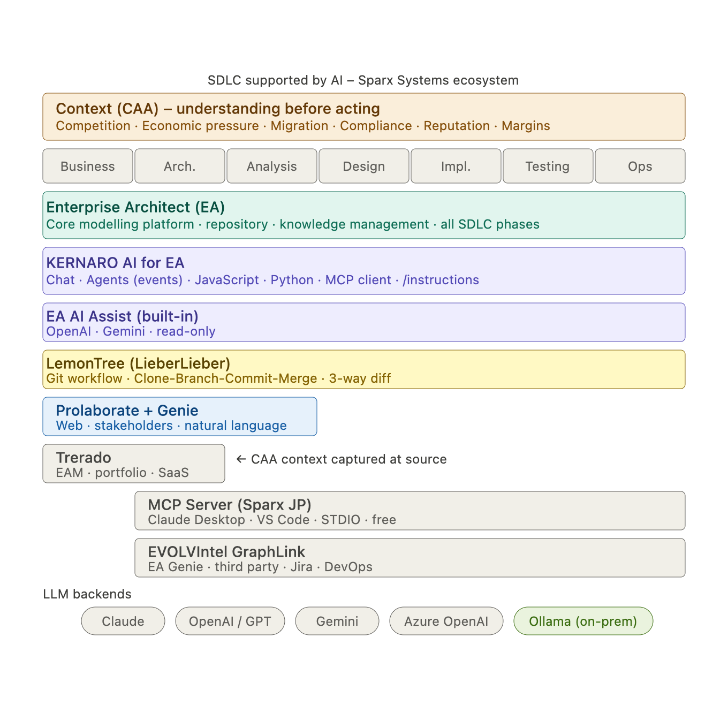Click the OpenAI · Gemini · read-only line

[131, 331]
